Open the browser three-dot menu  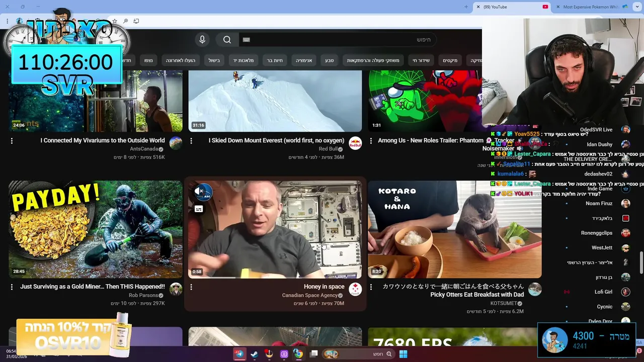[x=7, y=21]
